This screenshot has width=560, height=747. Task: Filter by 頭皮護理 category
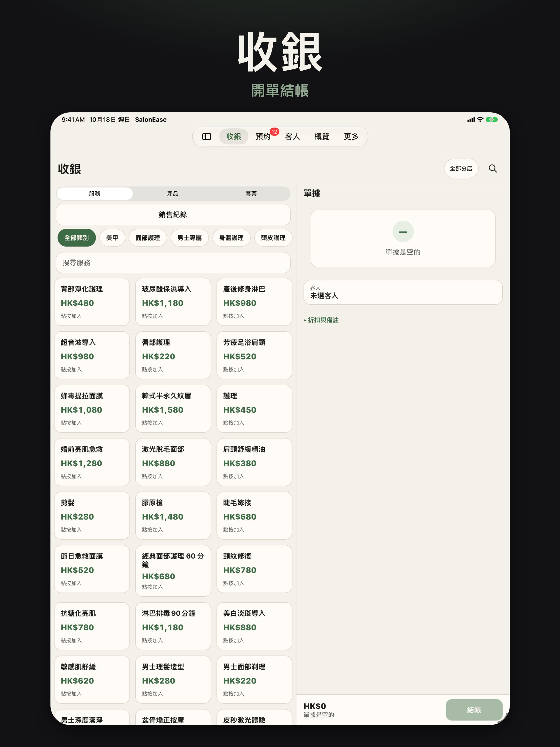[273, 238]
